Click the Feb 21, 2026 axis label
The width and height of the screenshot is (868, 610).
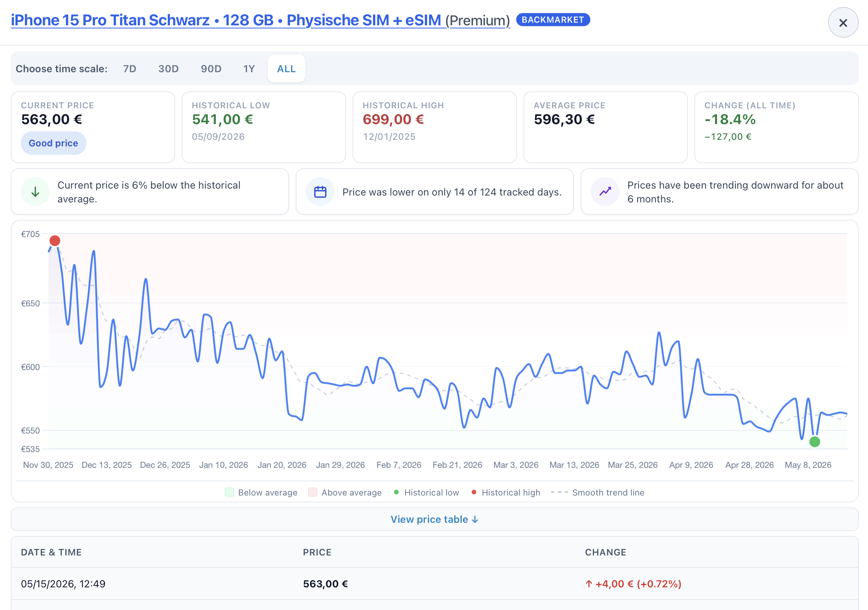[457, 465]
